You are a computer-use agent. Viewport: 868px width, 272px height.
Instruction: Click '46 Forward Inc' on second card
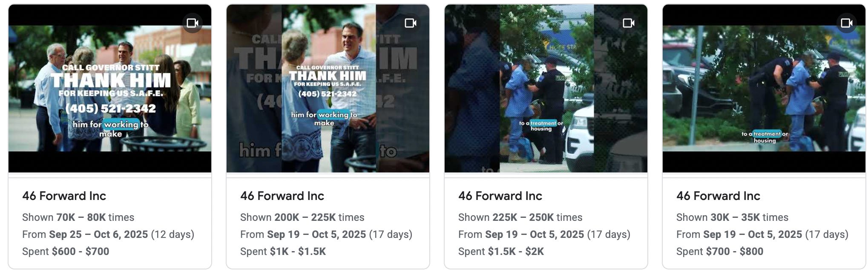coord(282,196)
